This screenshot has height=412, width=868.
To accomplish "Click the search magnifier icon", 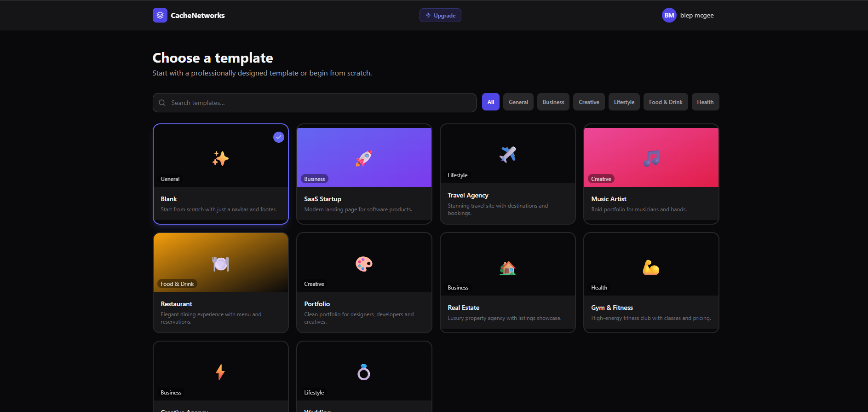I will point(162,103).
